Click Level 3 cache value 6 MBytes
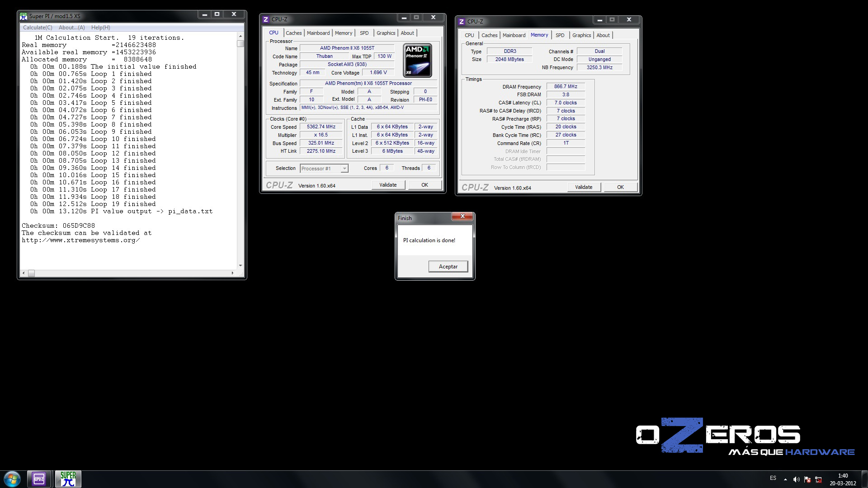The width and height of the screenshot is (868, 488). click(392, 151)
